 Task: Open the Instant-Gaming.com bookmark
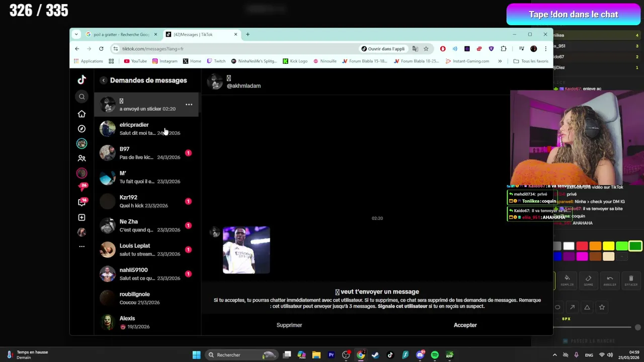(467, 61)
